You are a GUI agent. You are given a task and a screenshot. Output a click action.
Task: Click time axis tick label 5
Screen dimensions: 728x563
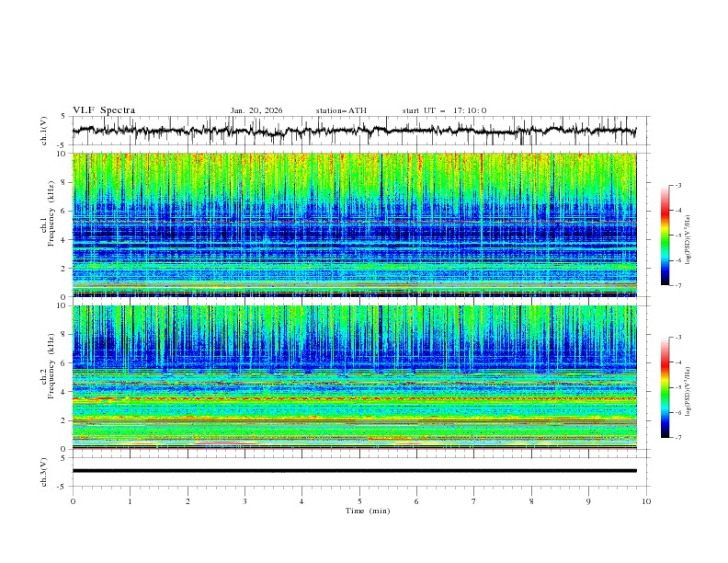[359, 501]
